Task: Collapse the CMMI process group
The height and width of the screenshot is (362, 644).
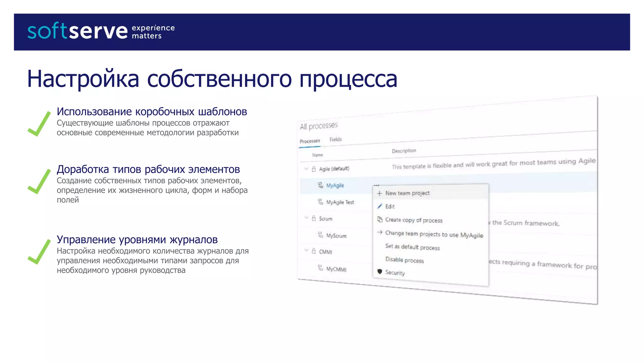Action: (306, 250)
